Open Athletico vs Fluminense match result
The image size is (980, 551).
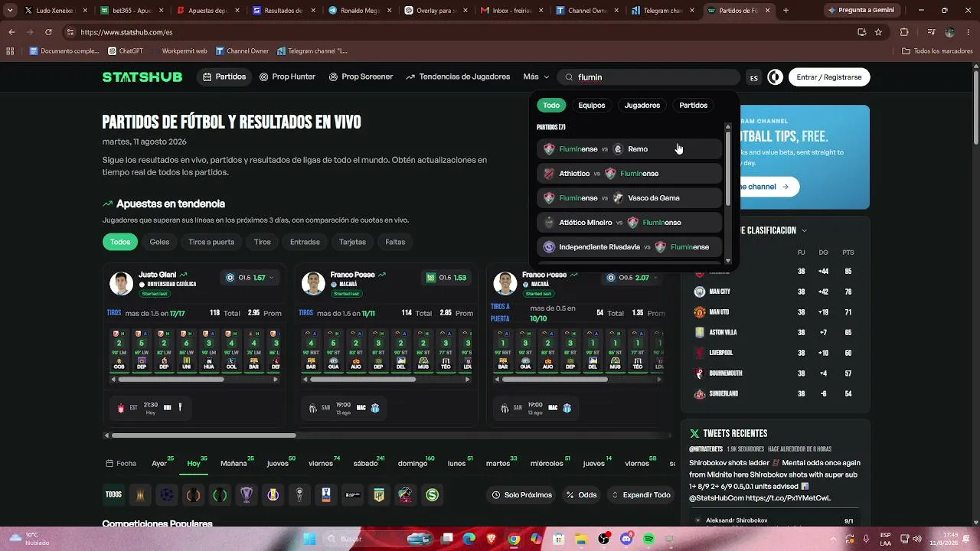click(x=629, y=174)
